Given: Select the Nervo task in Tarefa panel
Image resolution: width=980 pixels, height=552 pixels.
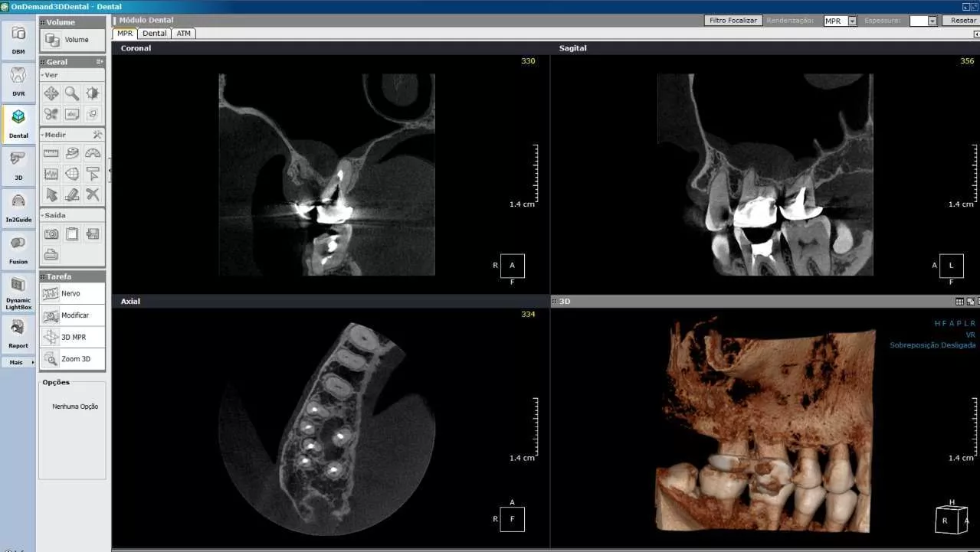Looking at the screenshot, I should click(x=71, y=293).
